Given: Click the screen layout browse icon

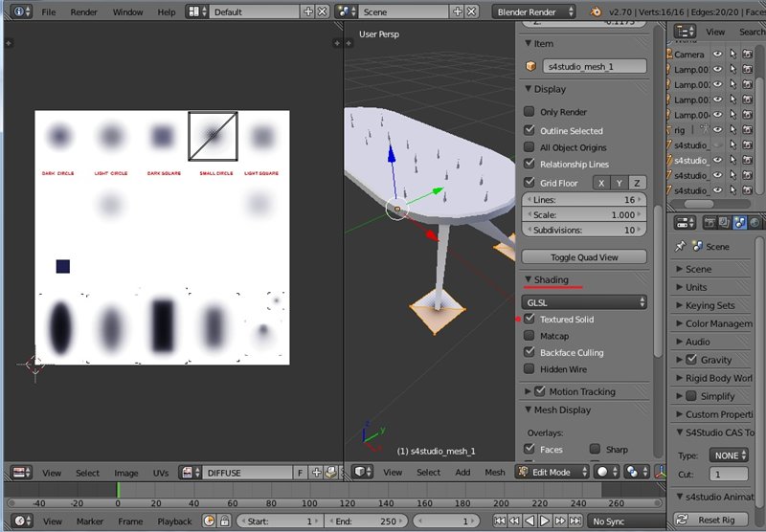Looking at the screenshot, I should (197, 11).
